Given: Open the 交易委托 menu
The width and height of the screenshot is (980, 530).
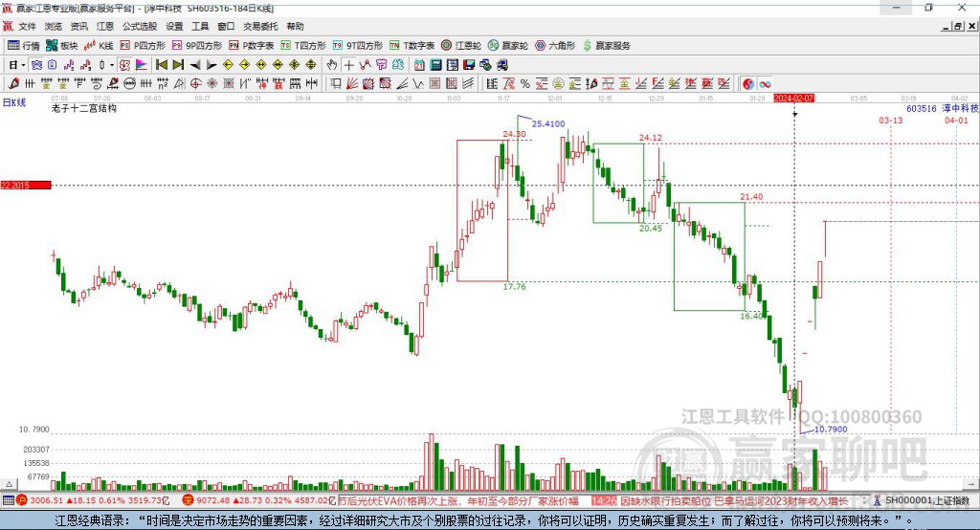Looking at the screenshot, I should 260,26.
